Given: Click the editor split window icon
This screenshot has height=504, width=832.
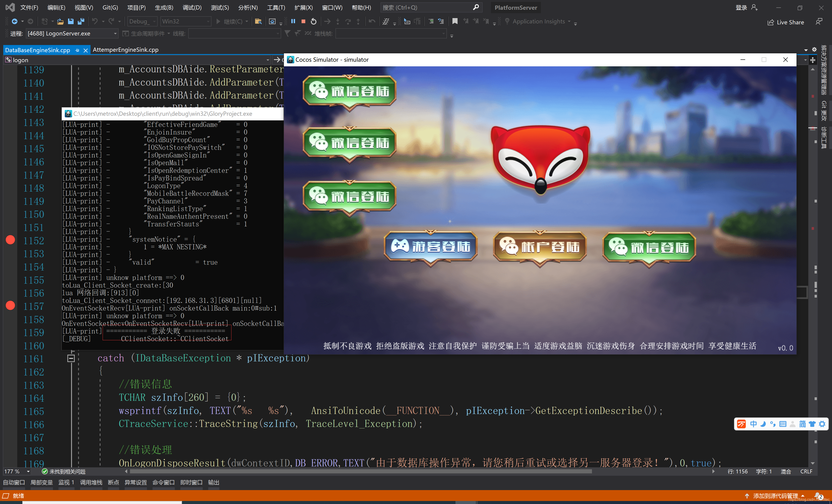Looking at the screenshot, I should point(812,60).
